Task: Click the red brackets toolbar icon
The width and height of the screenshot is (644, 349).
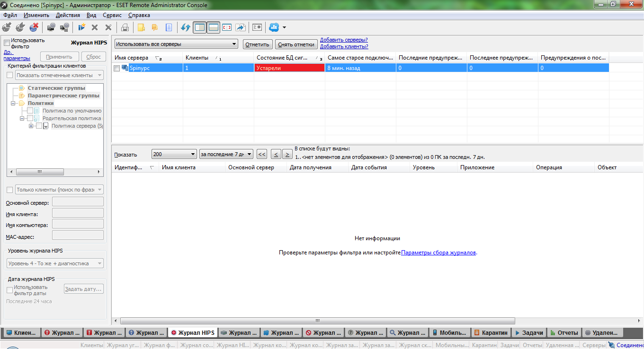Action: pyautogui.click(x=227, y=27)
